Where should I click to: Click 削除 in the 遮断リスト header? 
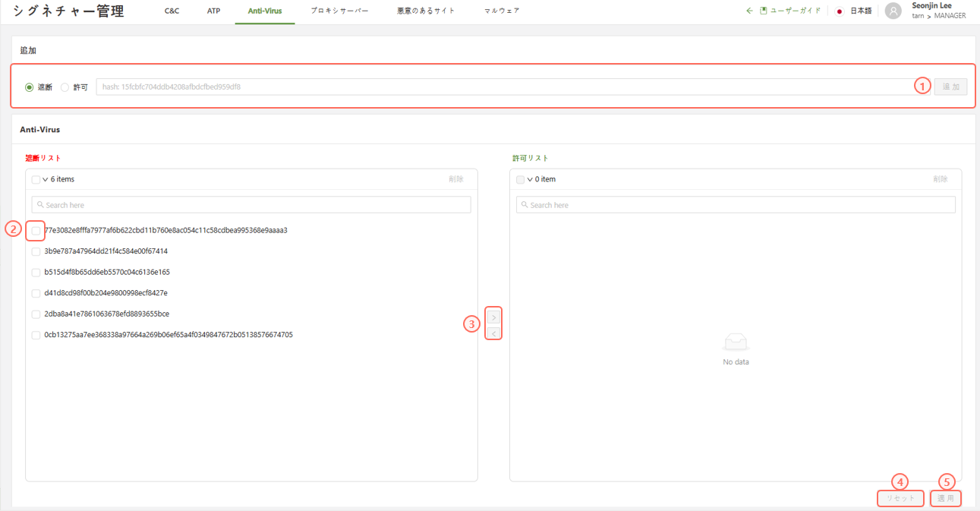(455, 179)
